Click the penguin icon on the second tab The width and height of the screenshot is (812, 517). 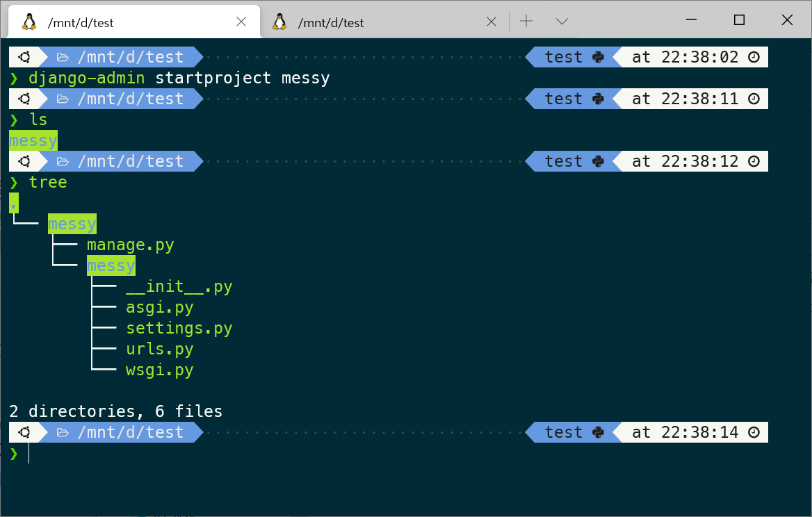[279, 22]
